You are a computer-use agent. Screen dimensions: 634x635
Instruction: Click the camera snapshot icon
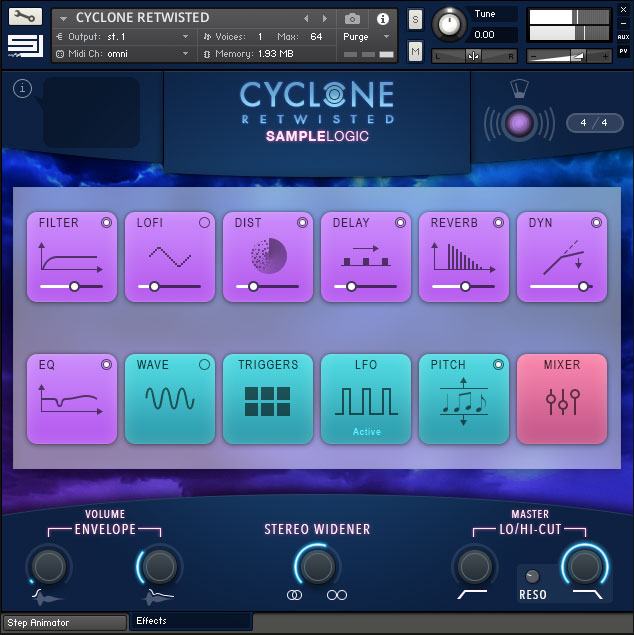(352, 18)
